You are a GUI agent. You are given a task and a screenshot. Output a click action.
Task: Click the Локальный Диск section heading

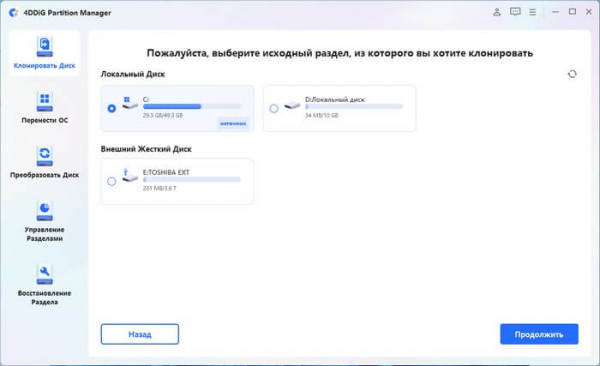coord(133,74)
